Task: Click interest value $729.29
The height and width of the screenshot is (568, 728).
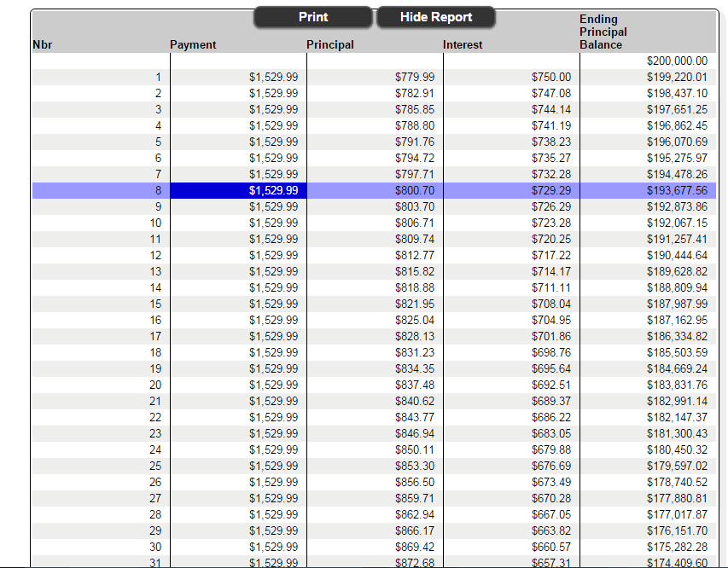Action: [x=551, y=190]
